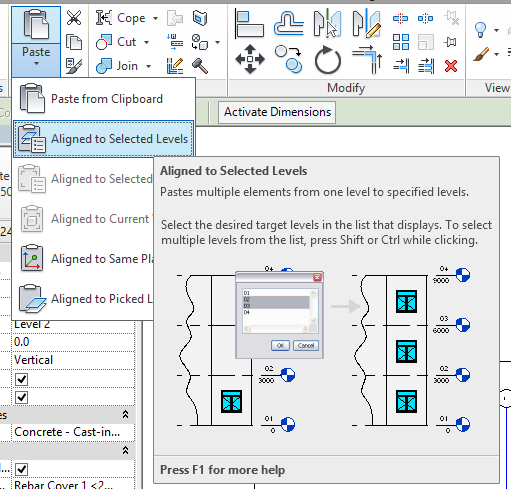Select the Align tool icon
This screenshot has width=511, height=489.
[249, 24]
